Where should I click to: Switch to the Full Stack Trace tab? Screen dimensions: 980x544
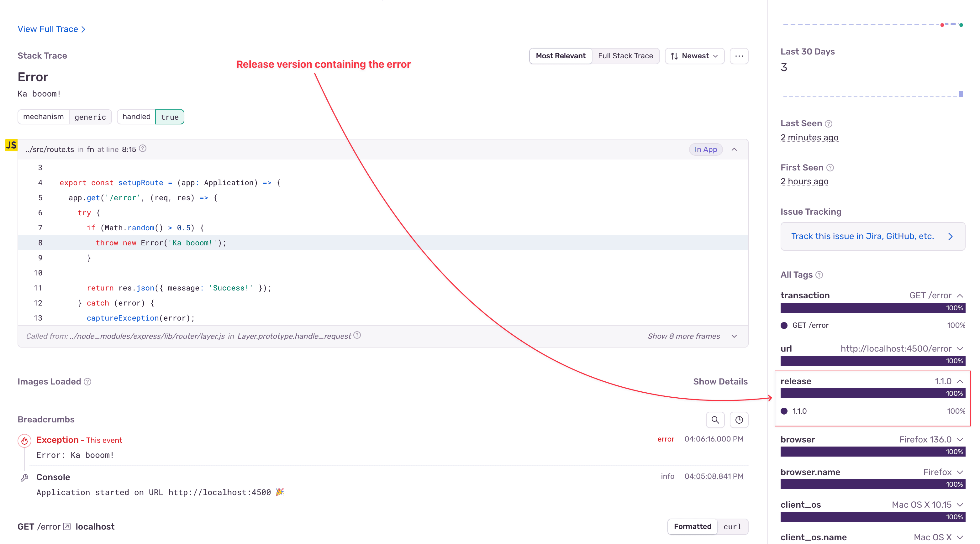pos(625,56)
